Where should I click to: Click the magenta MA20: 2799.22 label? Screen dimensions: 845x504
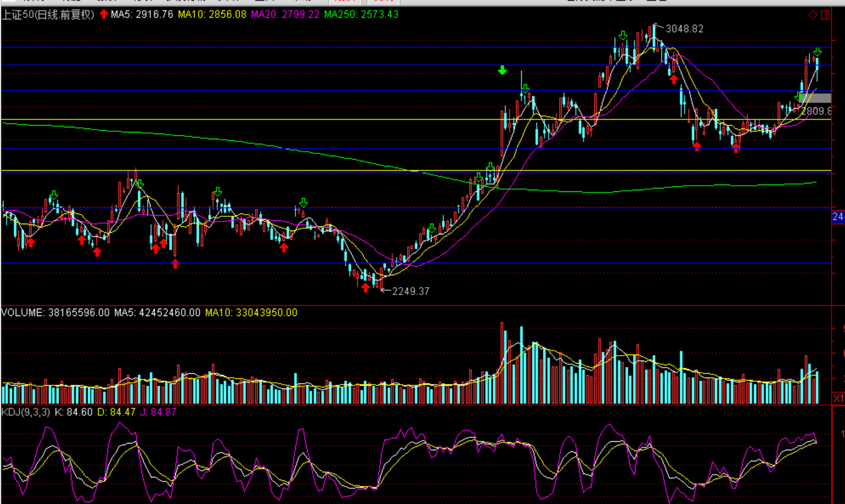tap(285, 15)
